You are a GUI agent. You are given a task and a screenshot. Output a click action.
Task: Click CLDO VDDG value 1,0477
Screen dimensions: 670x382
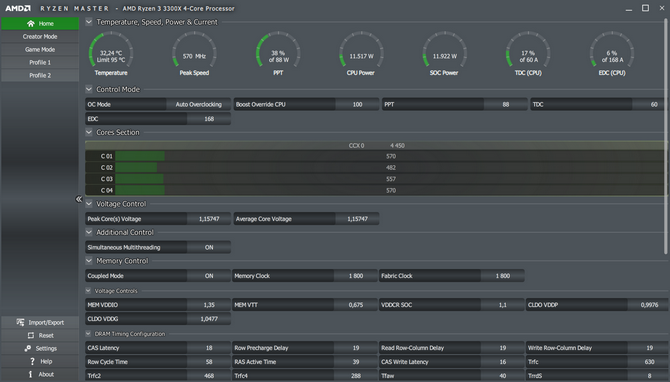209,319
